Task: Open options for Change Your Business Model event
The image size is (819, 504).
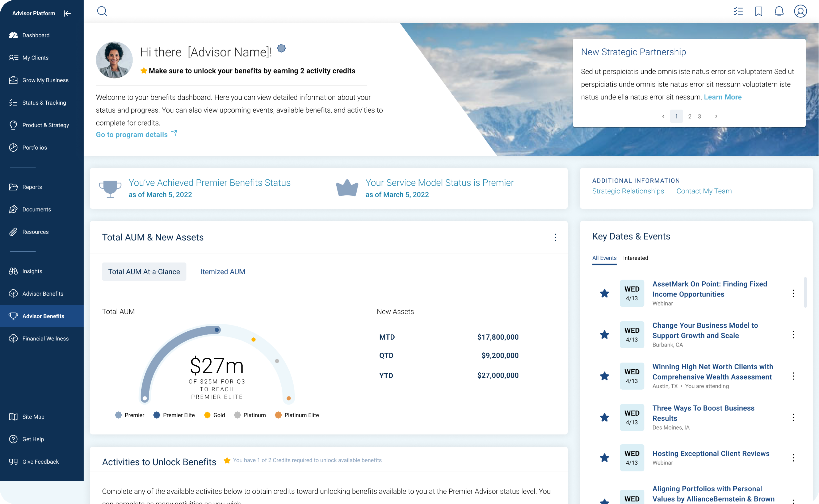Action: (x=793, y=335)
